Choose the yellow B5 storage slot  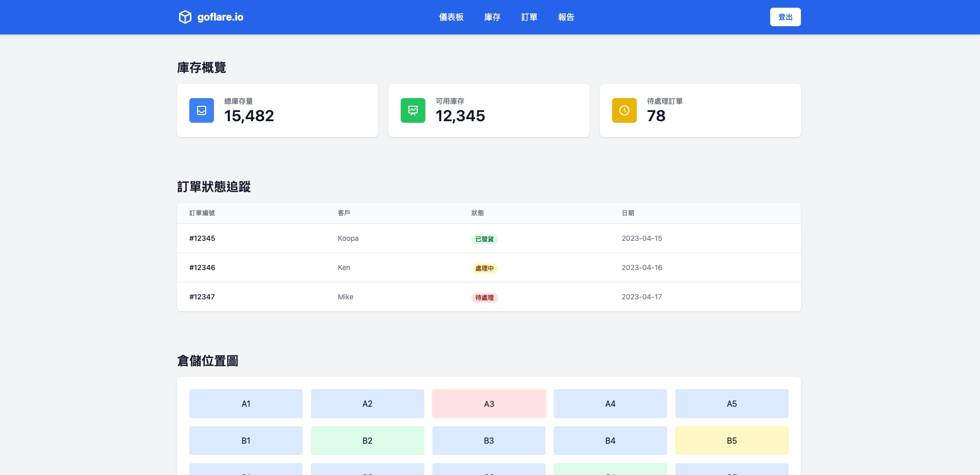(732, 441)
